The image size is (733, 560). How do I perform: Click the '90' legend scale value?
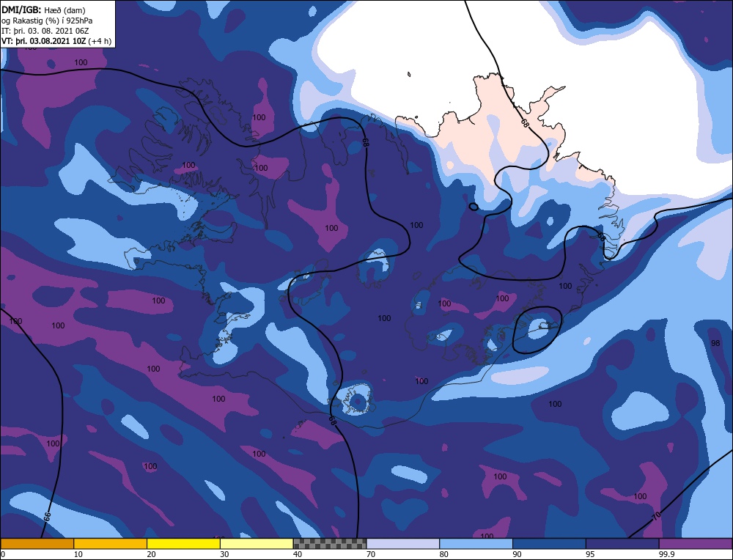[517, 554]
